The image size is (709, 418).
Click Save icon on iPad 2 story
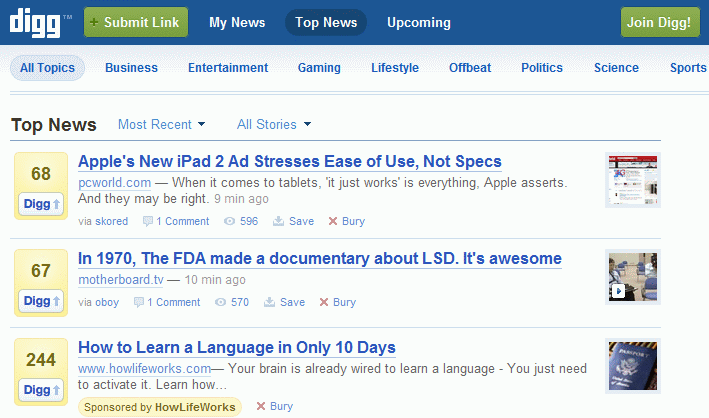[x=278, y=221]
